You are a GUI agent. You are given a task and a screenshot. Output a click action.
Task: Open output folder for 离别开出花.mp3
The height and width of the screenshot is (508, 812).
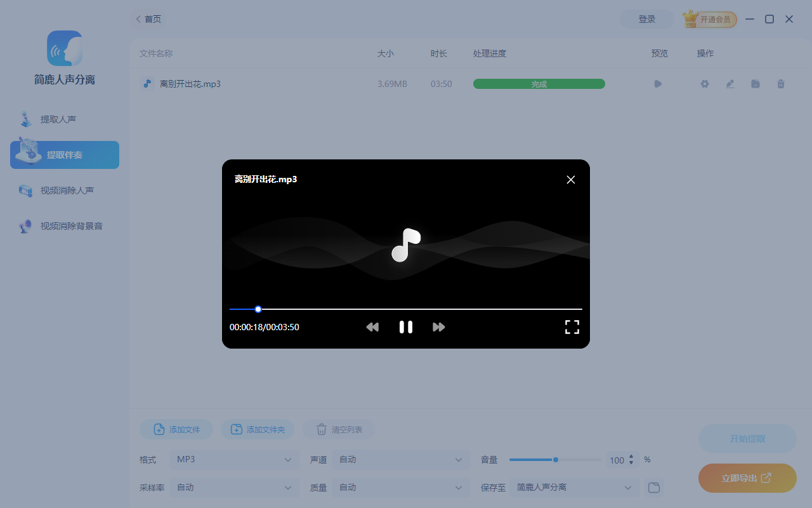tap(755, 83)
